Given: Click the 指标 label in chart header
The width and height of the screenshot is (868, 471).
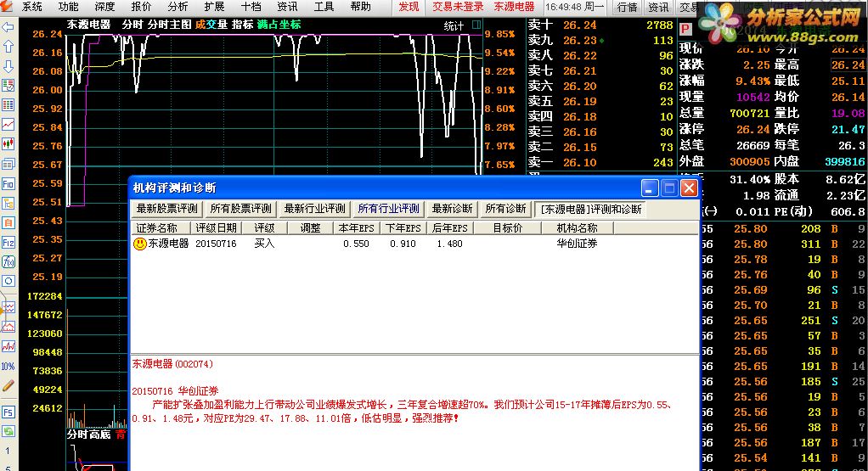Looking at the screenshot, I should click(242, 25).
